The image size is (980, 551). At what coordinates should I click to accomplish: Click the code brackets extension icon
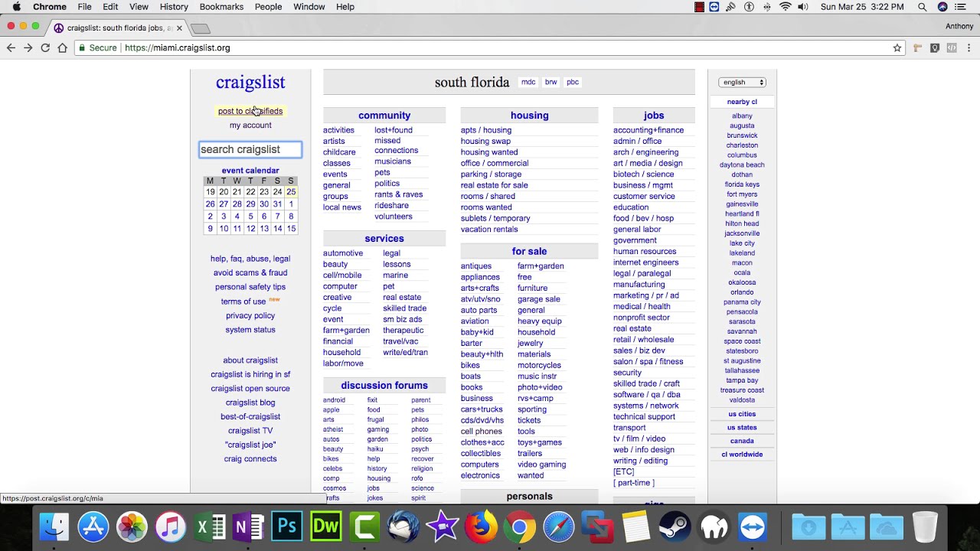(952, 47)
